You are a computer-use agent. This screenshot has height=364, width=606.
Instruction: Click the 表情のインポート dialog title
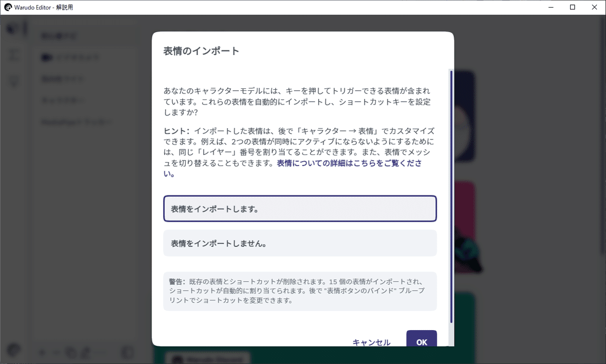pos(201,51)
